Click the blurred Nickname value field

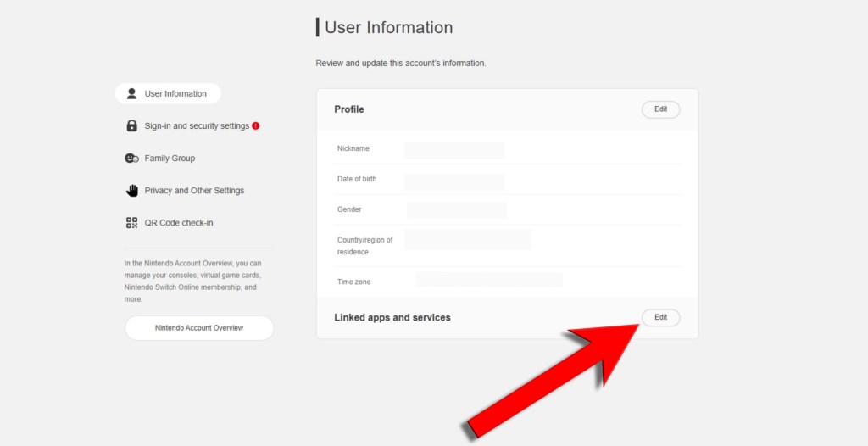click(454, 150)
